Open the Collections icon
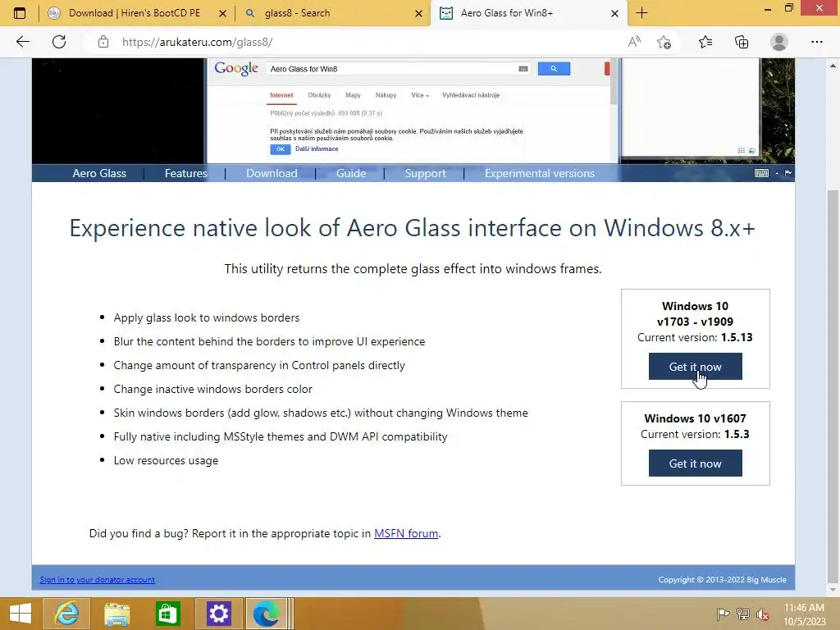Screen dimensions: 840x630 [742, 42]
